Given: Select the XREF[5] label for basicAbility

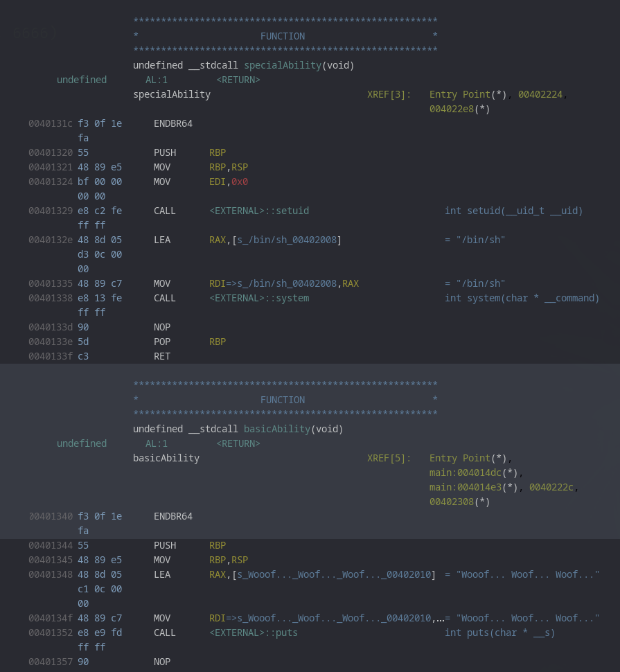Looking at the screenshot, I should point(389,458).
